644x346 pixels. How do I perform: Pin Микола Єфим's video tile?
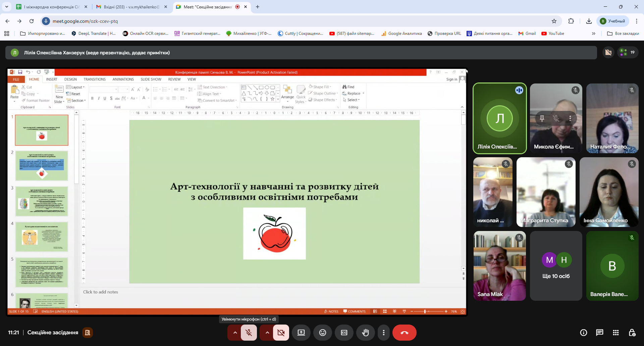(542, 118)
